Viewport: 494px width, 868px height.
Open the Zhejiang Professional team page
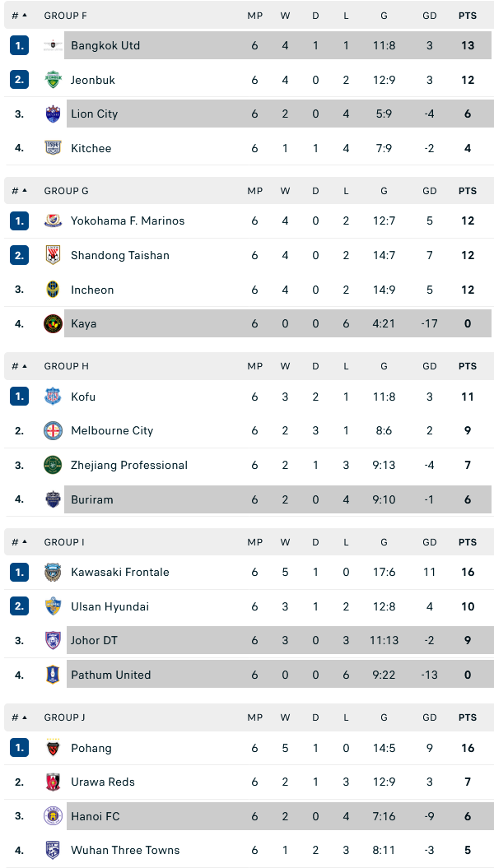pos(129,465)
